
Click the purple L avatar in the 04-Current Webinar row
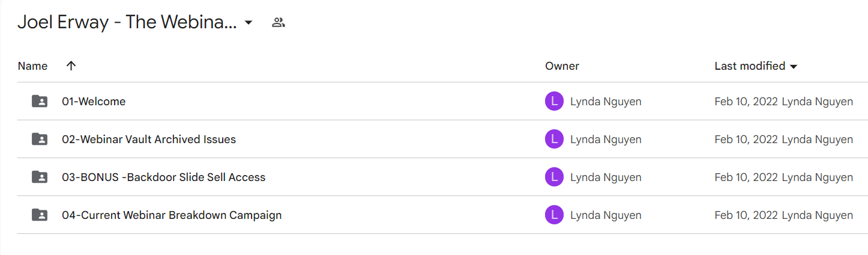(x=555, y=215)
